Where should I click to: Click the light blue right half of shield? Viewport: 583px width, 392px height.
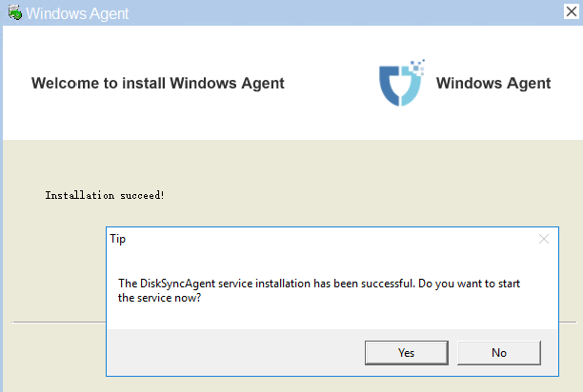[x=412, y=88]
